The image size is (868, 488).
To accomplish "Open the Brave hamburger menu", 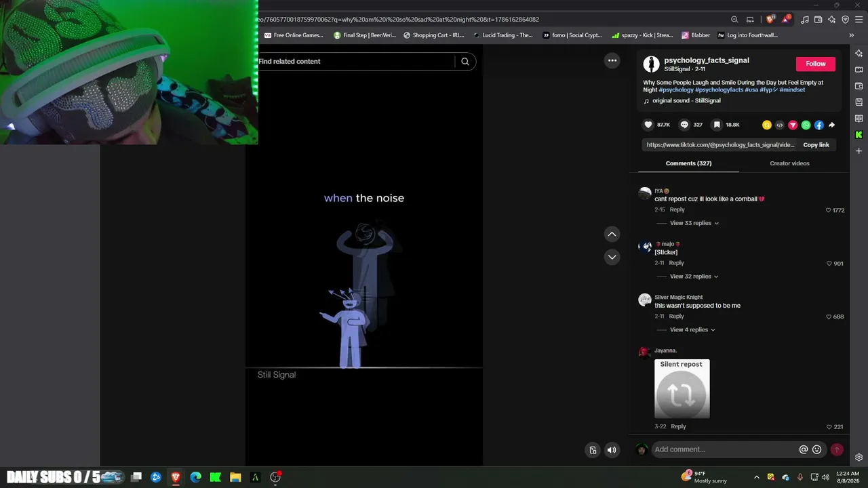I will pos(859,20).
